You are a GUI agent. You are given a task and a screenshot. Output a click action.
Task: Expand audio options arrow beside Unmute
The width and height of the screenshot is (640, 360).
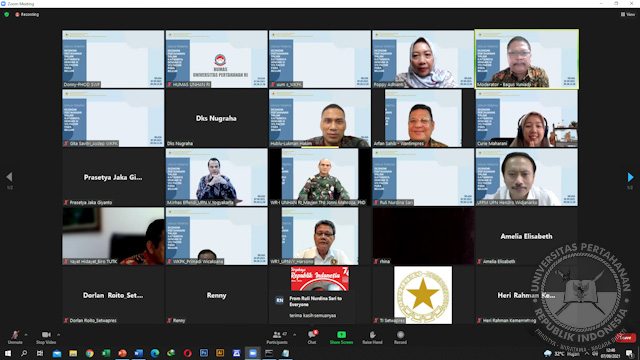(26, 335)
